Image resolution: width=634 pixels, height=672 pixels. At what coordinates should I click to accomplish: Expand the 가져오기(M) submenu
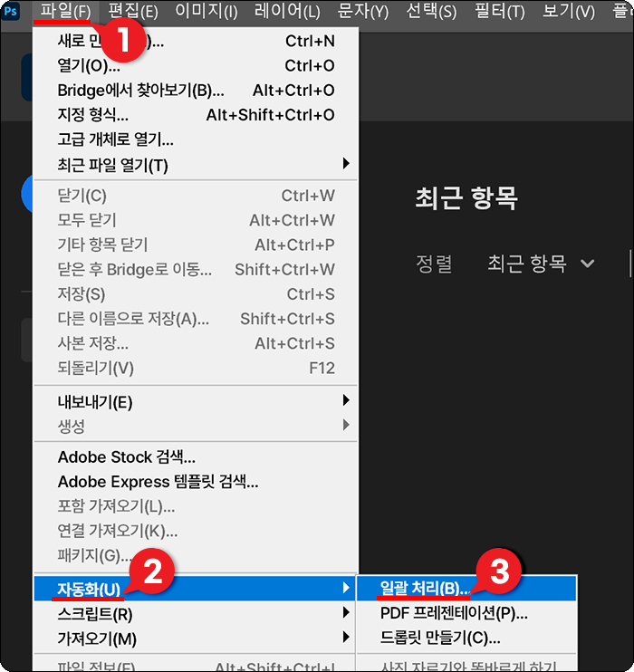click(195, 638)
